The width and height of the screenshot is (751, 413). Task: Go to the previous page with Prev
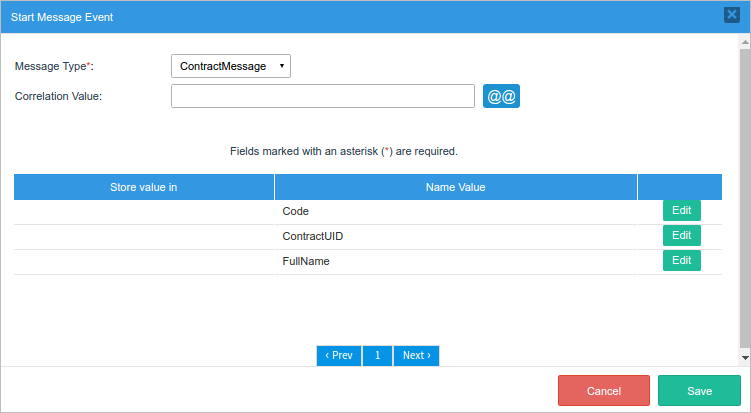pos(339,356)
